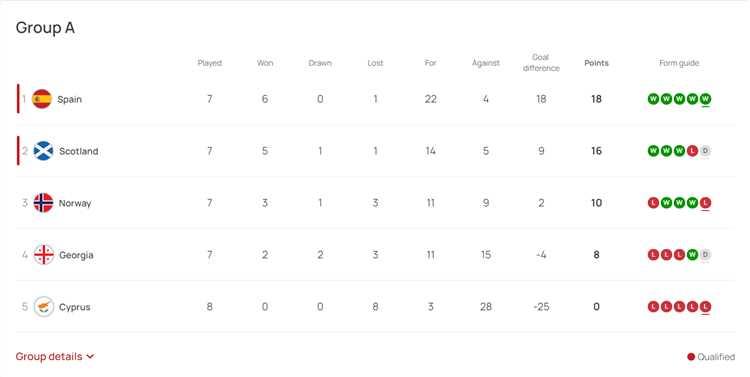Image resolution: width=750 pixels, height=377 pixels.
Task: Click the Scotland flag icon
Action: 43,151
